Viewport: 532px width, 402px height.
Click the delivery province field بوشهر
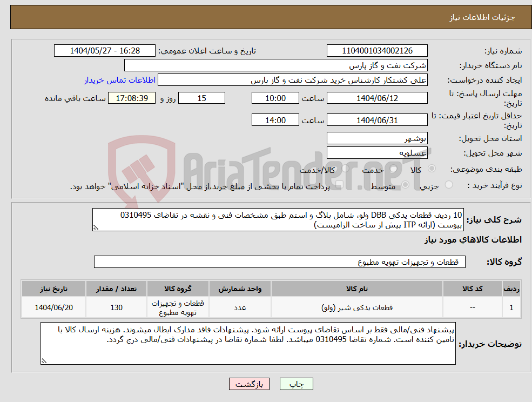pos(377,138)
